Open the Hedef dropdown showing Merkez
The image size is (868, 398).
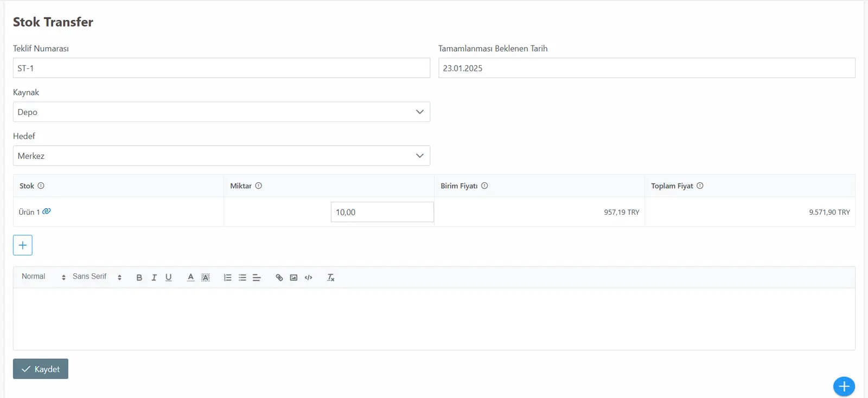[x=221, y=156]
